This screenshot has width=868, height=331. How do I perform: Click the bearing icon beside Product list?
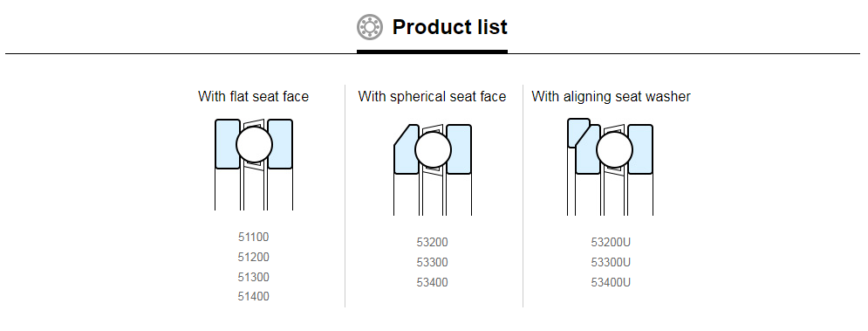(x=369, y=27)
